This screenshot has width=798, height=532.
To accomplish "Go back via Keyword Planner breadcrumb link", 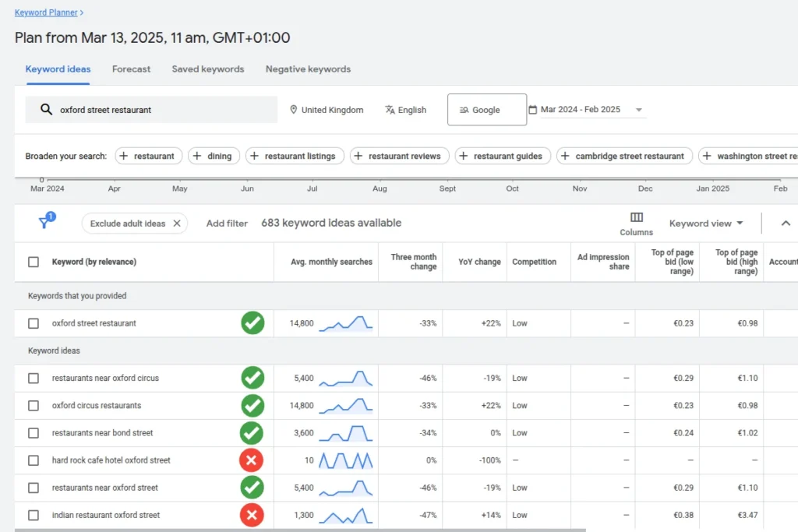I will click(46, 12).
